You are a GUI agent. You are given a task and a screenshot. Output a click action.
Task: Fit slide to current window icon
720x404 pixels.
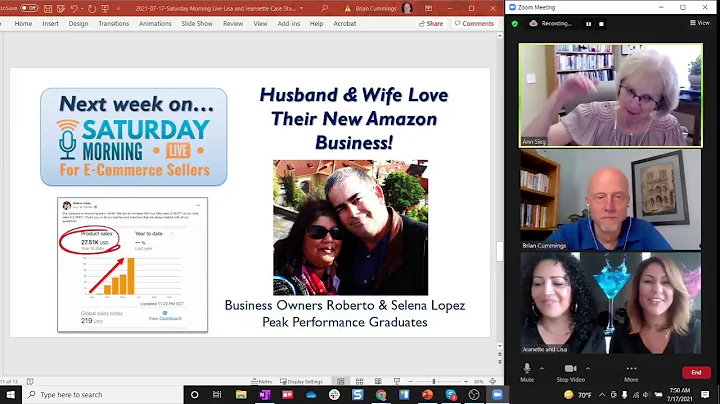493,381
